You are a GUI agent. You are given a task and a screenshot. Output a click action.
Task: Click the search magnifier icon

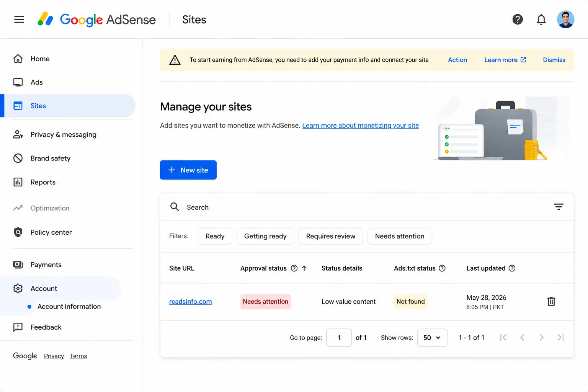pyautogui.click(x=175, y=207)
